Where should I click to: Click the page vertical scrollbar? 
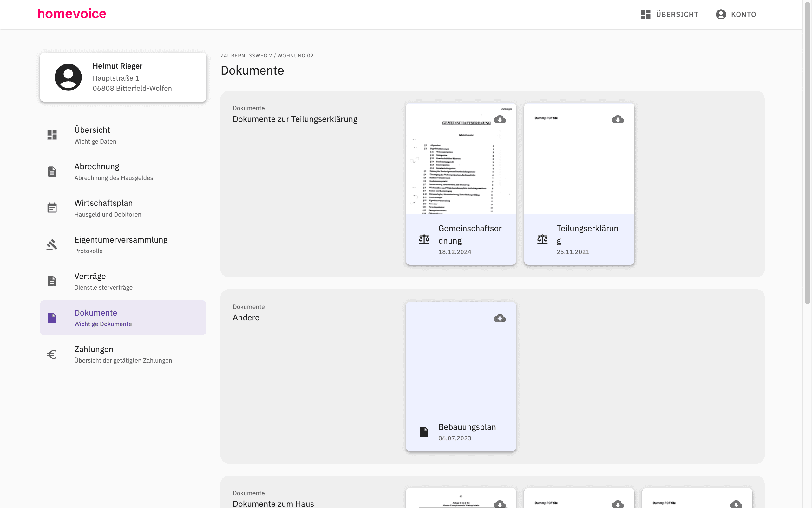point(807,153)
